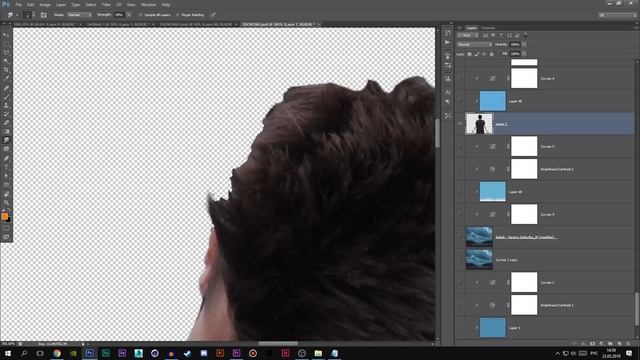Image resolution: width=640 pixels, height=360 pixels.
Task: Toggle tablet pressure for strength icon
Action: pos(213,15)
